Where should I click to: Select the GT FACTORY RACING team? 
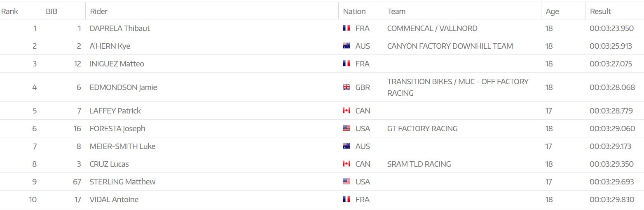coord(422,128)
